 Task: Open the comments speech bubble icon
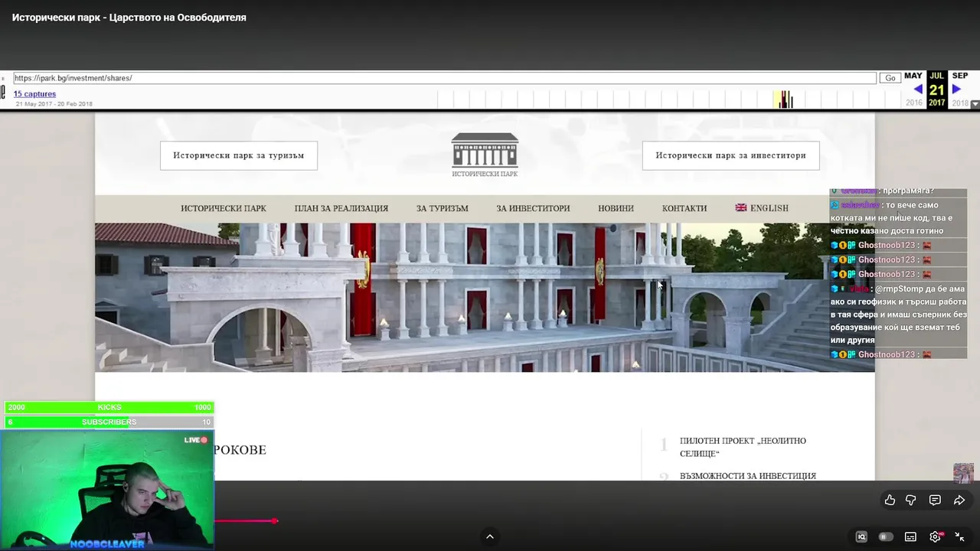(x=935, y=500)
